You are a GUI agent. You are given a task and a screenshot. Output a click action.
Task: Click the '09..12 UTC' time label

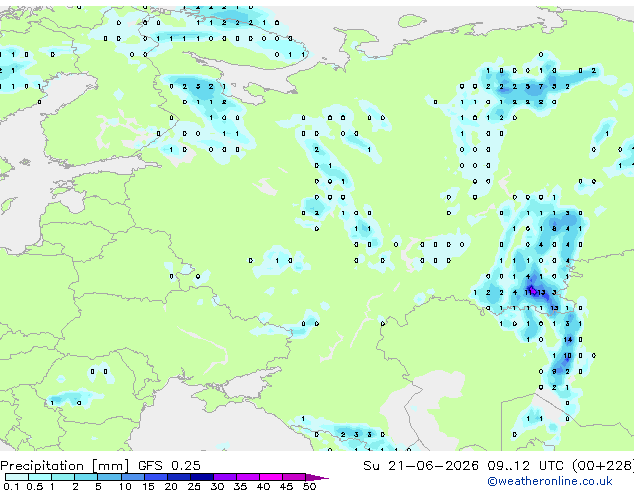point(525,466)
